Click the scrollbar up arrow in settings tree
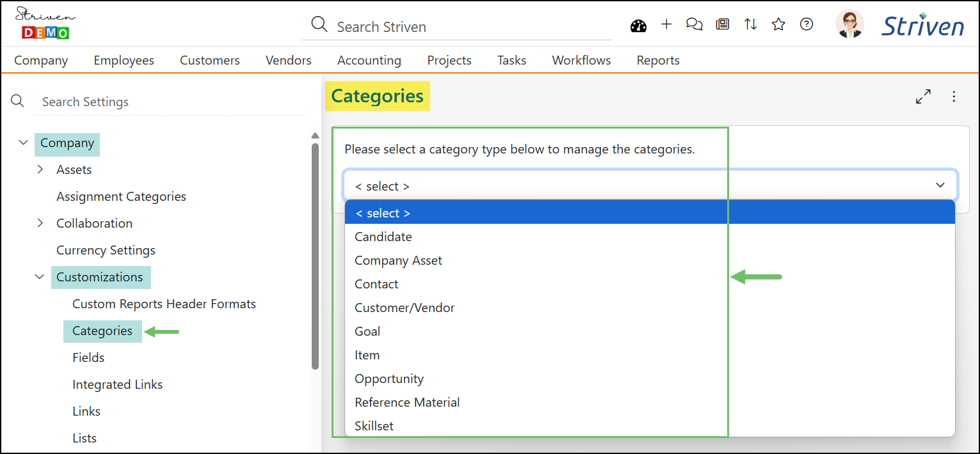Viewport: 980px width, 454px height. point(315,136)
